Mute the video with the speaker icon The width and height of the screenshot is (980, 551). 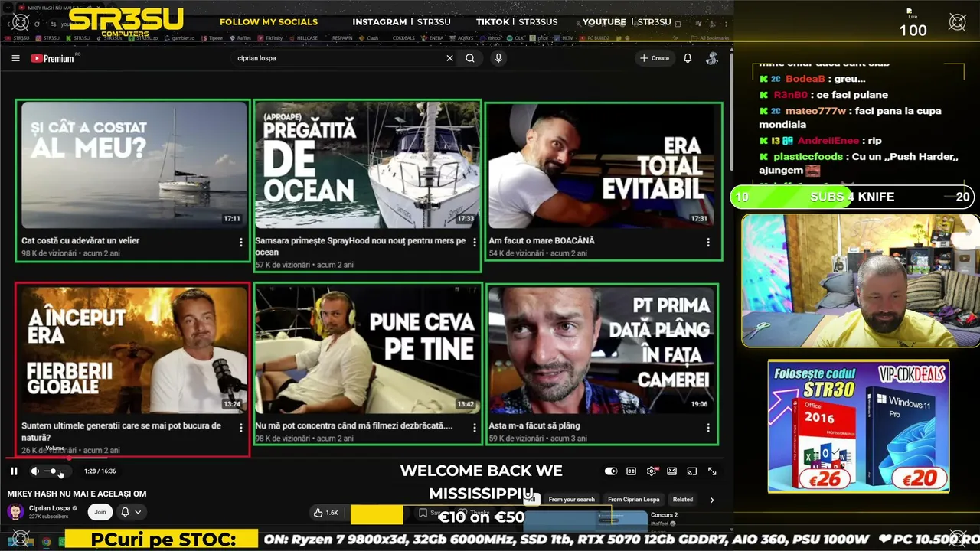point(34,471)
